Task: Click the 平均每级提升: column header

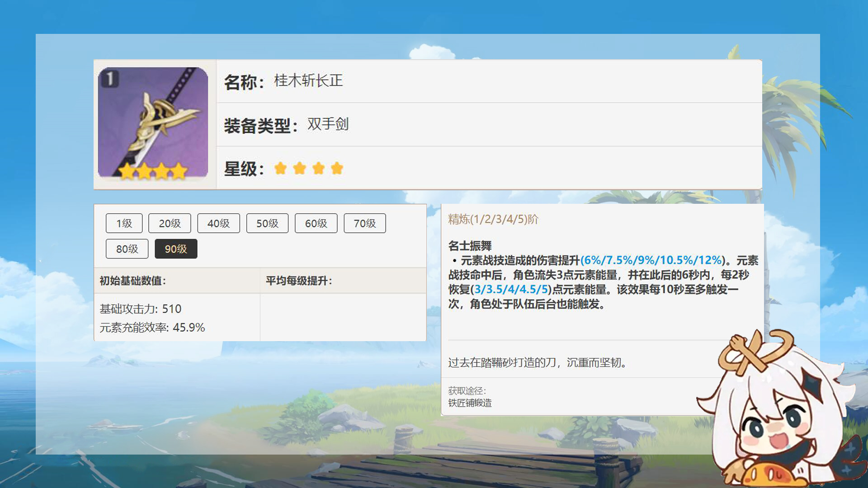Action: click(x=299, y=281)
